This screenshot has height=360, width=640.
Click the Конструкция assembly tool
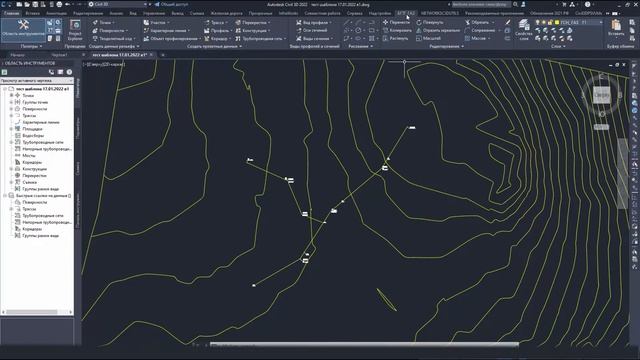tap(253, 31)
